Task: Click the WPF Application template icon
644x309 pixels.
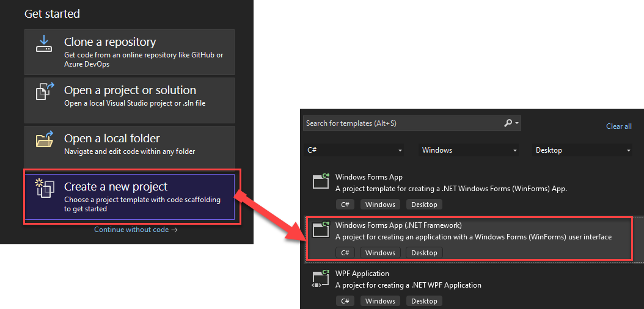Action: click(321, 278)
